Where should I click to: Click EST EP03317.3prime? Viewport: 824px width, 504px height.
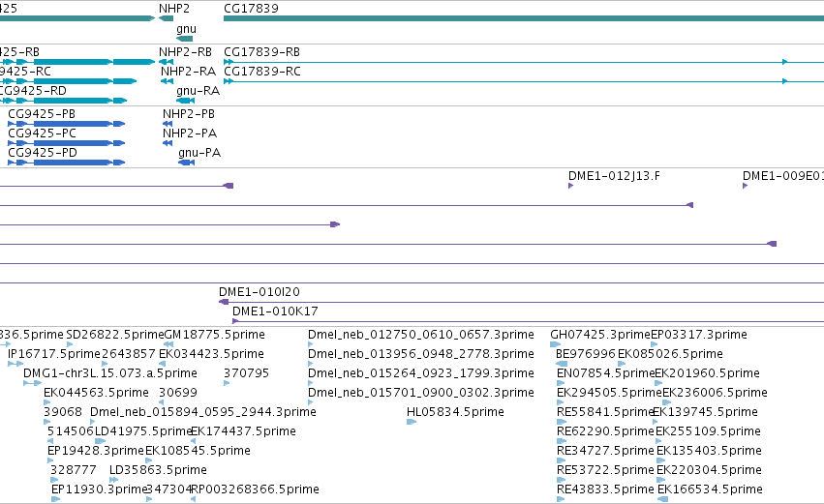(x=699, y=335)
